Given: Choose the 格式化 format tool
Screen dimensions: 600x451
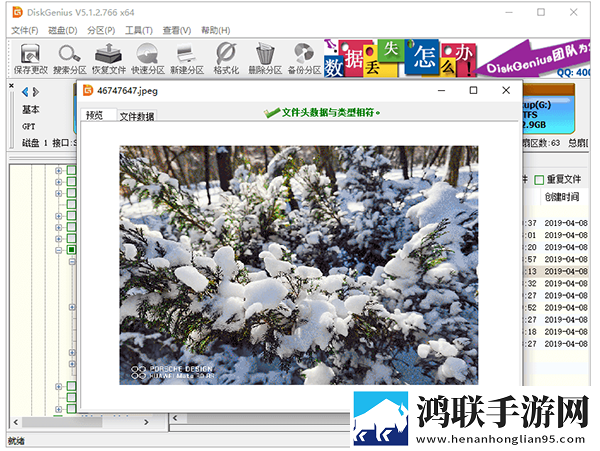Looking at the screenshot, I should pos(226,59).
